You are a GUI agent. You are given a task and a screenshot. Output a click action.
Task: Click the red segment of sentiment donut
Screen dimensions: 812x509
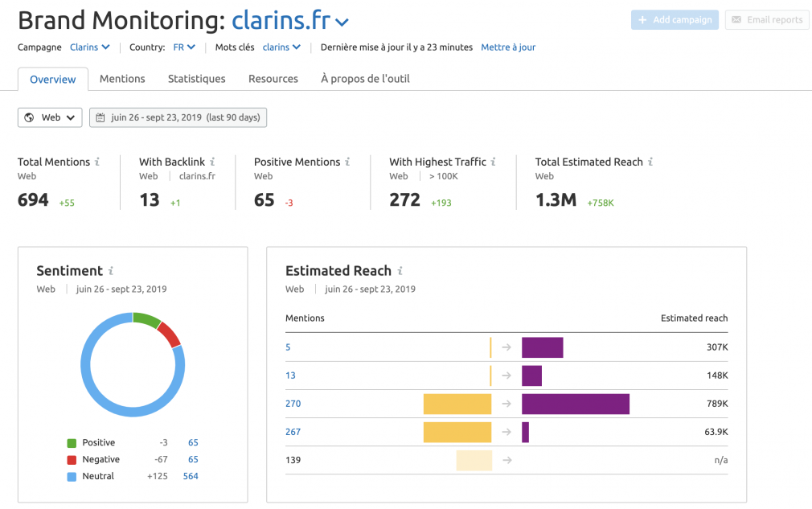click(x=170, y=335)
